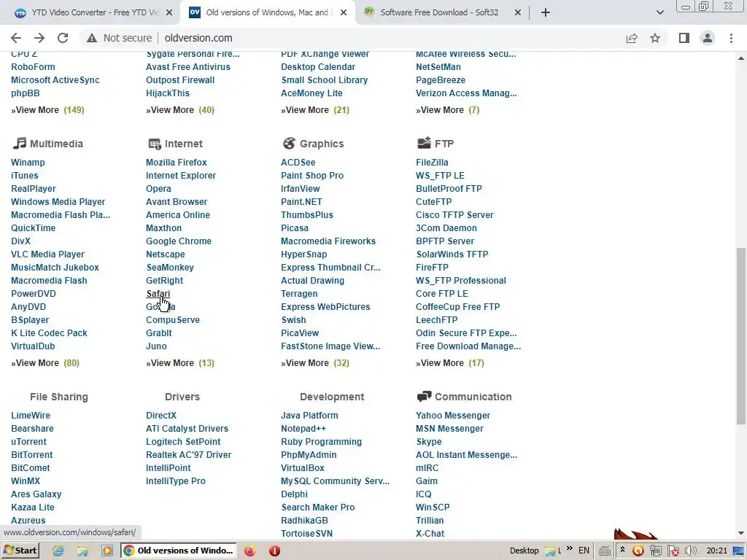Expand the tab search dropdown arrow
This screenshot has width=747, height=560.
point(659,12)
